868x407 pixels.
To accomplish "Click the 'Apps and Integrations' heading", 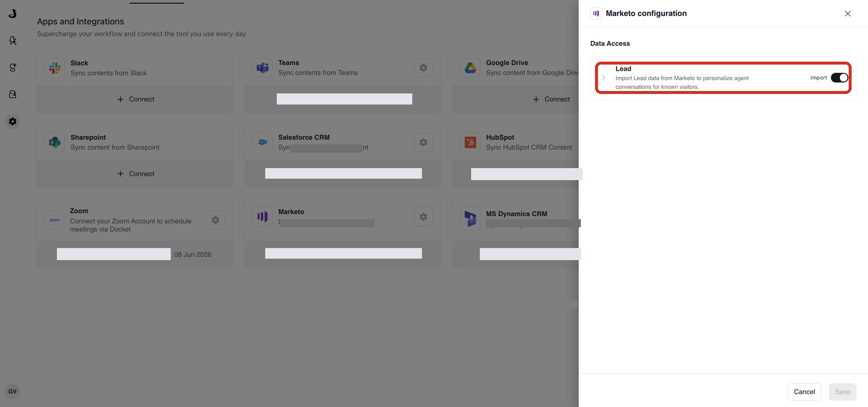I will (x=81, y=22).
